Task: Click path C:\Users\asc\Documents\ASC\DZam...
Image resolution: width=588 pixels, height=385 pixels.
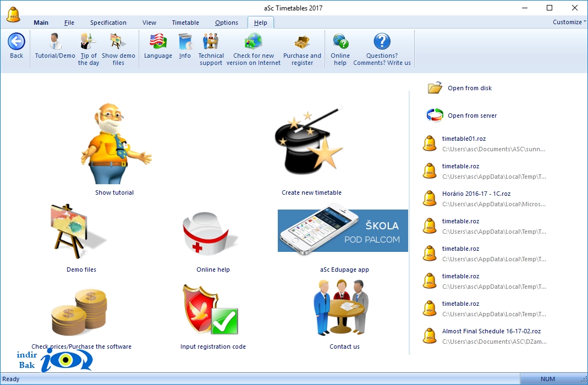Action: click(x=494, y=342)
